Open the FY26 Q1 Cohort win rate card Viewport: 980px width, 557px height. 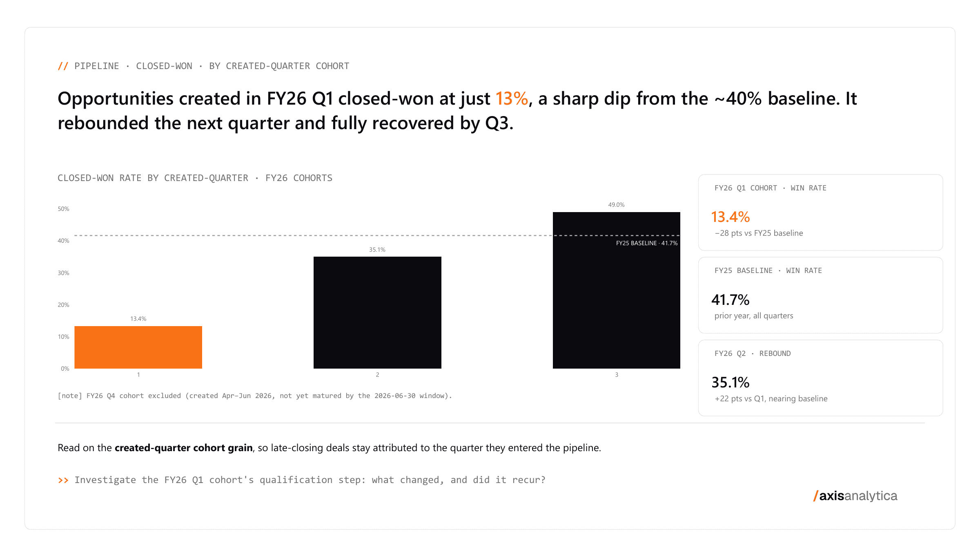[820, 213]
